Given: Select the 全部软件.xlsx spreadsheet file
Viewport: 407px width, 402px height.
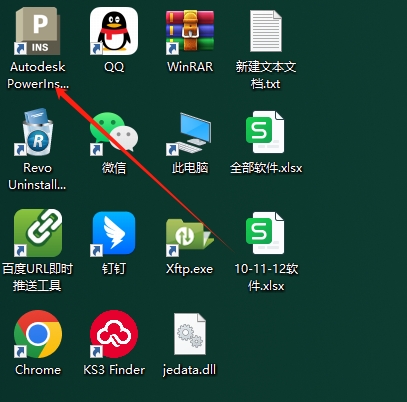Looking at the screenshot, I should click(x=266, y=132).
